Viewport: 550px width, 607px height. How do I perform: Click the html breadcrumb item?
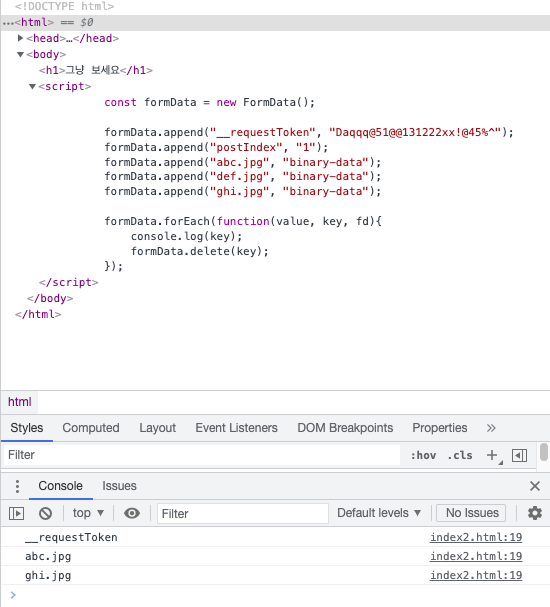20,402
